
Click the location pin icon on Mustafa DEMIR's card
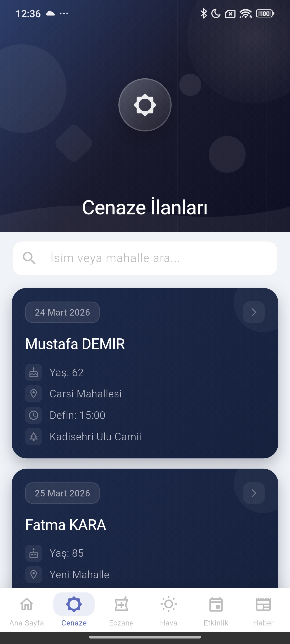pyautogui.click(x=33, y=393)
